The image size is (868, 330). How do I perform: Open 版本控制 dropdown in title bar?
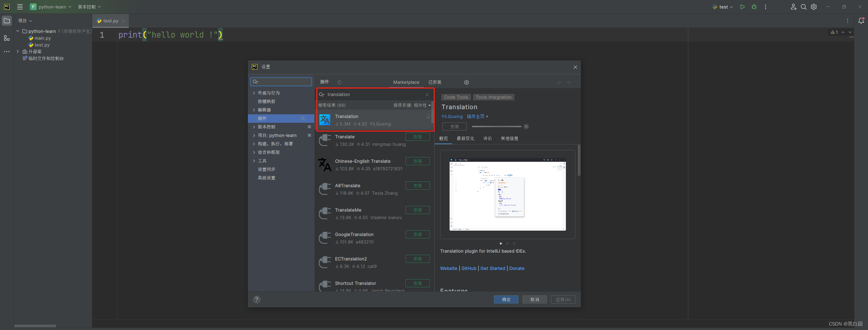[x=90, y=7]
